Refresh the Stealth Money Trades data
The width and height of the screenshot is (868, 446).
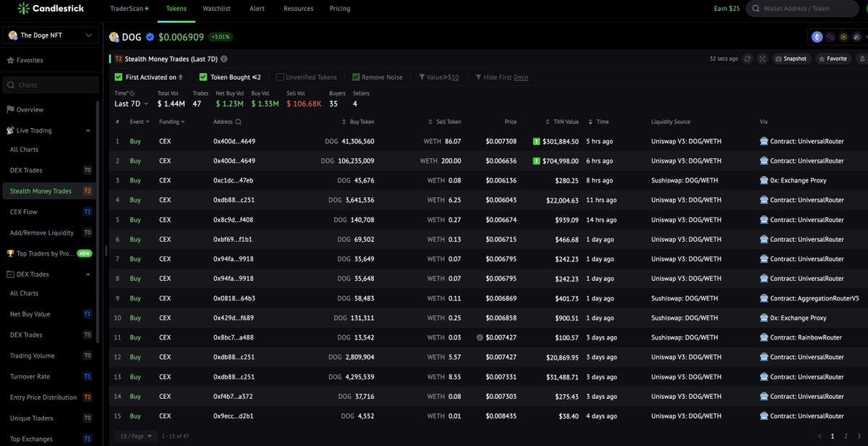(747, 59)
